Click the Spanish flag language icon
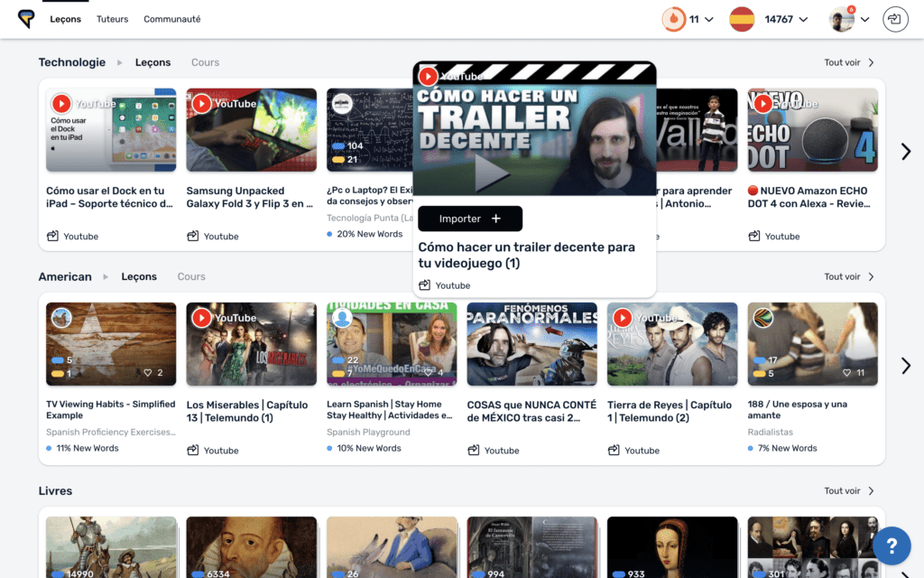 click(x=742, y=19)
